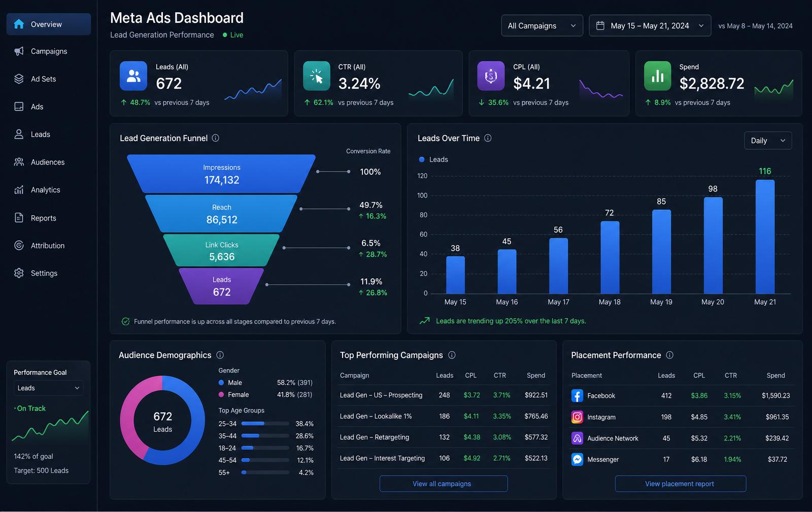Click the Link Clicks funnel stage

[x=221, y=250]
